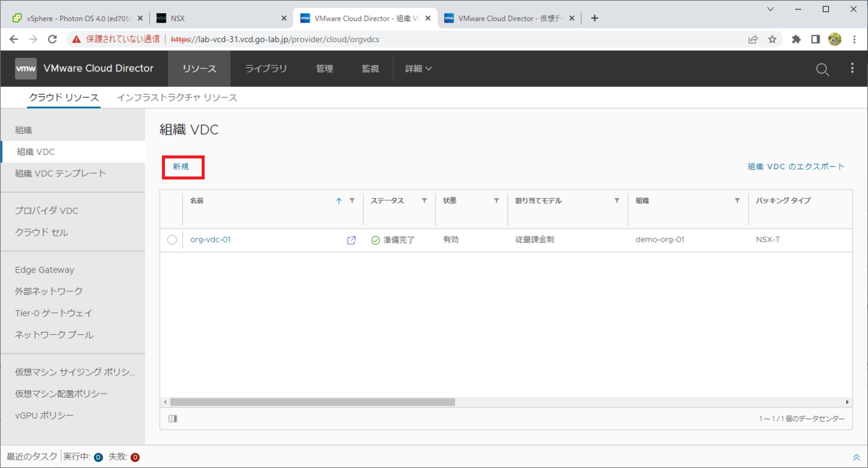Click the バッキング タイプ column header
Screen dimensions: 868x468
pos(783,201)
